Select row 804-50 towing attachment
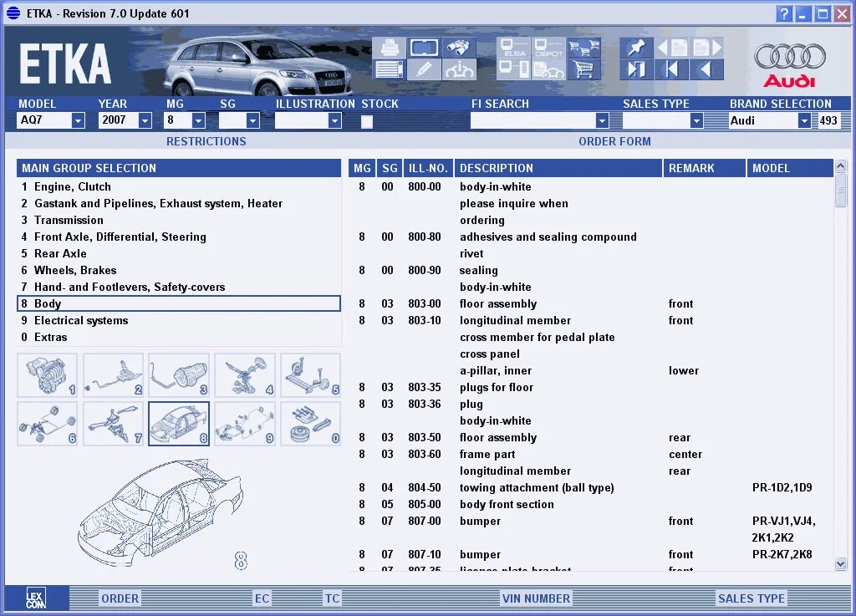Image resolution: width=856 pixels, height=616 pixels. pos(591,487)
